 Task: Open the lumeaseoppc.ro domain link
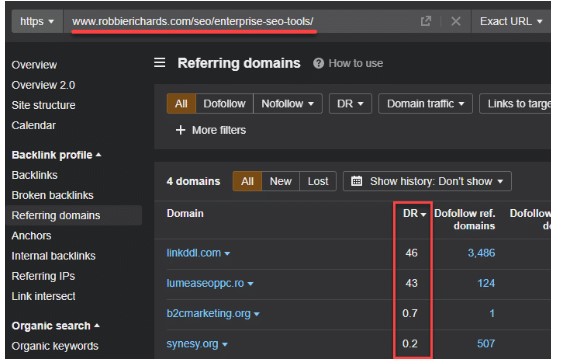click(x=205, y=283)
